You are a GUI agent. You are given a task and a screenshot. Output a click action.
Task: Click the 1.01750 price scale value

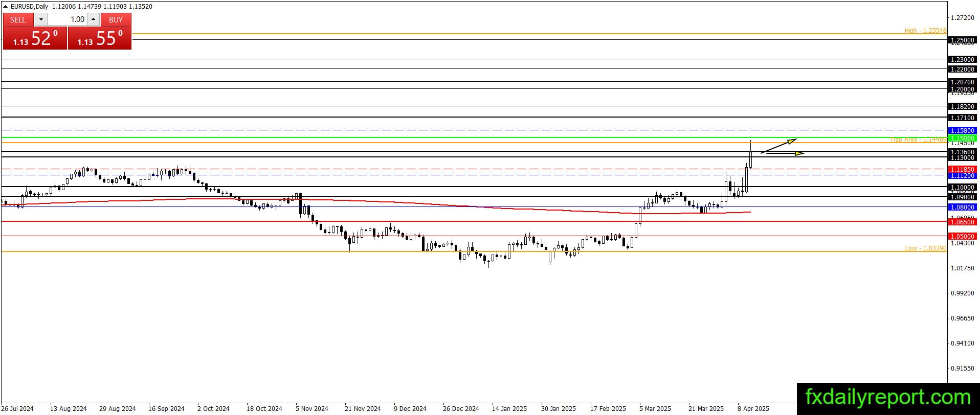962,268
